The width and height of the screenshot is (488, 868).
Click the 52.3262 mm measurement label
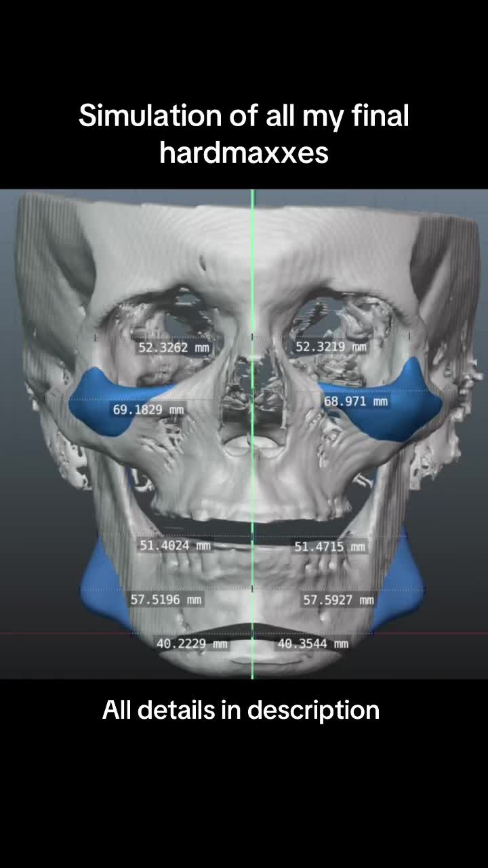tap(174, 348)
